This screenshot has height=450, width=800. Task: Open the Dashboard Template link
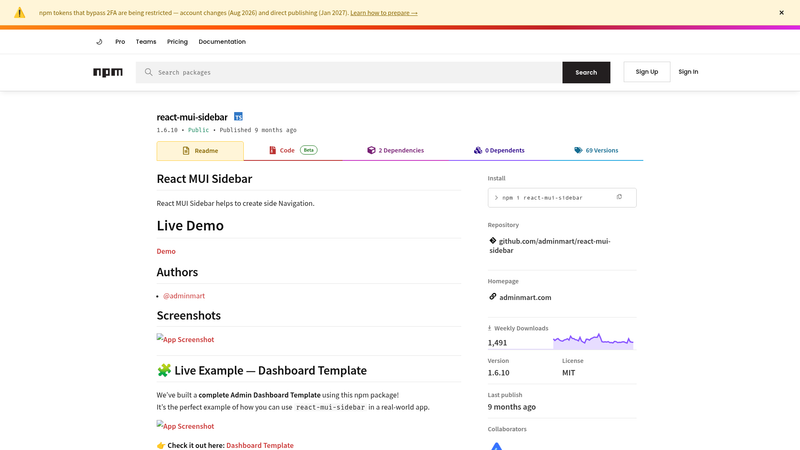(x=260, y=445)
